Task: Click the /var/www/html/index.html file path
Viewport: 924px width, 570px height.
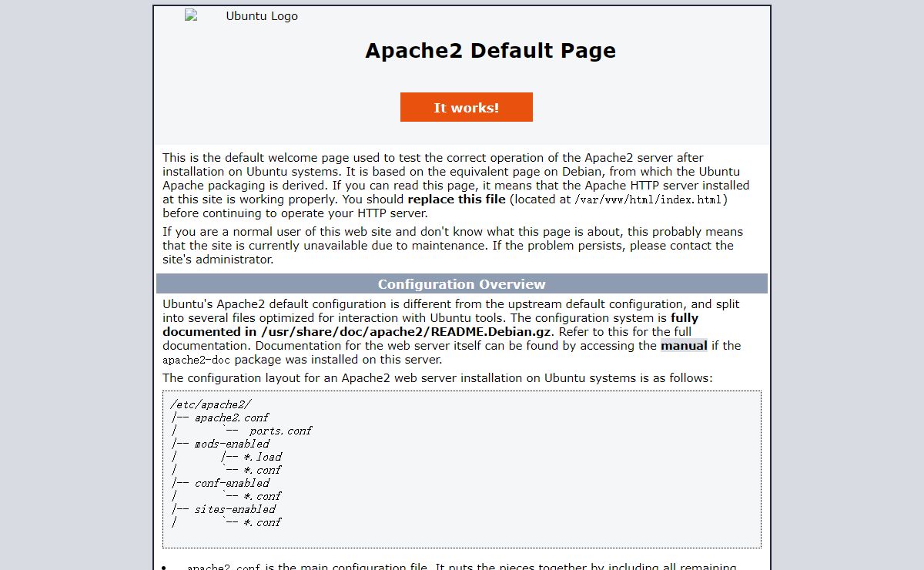Action: [x=649, y=199]
